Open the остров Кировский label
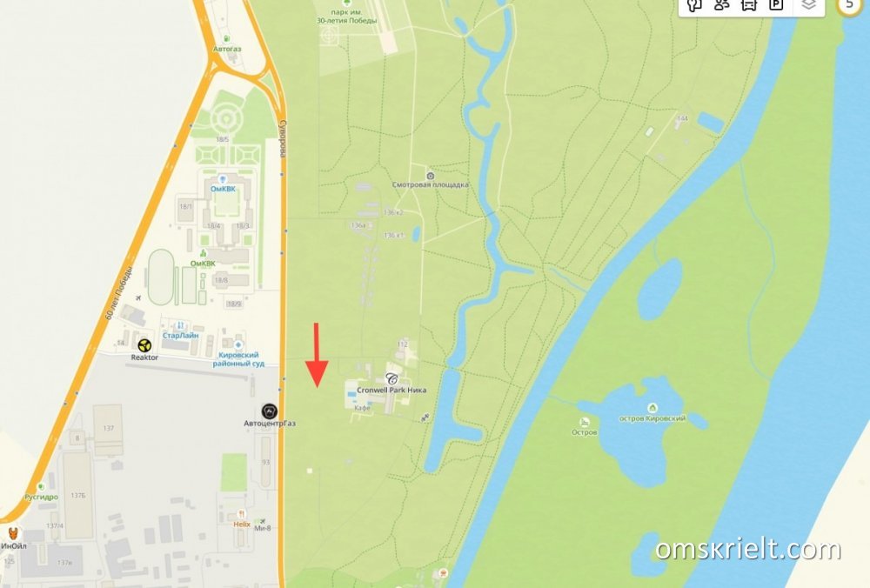870x588 pixels. coord(652,418)
